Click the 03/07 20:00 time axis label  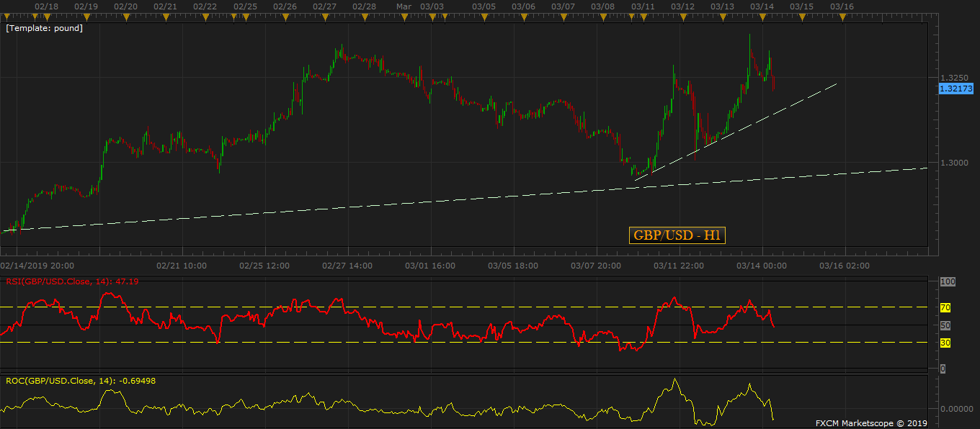(596, 266)
